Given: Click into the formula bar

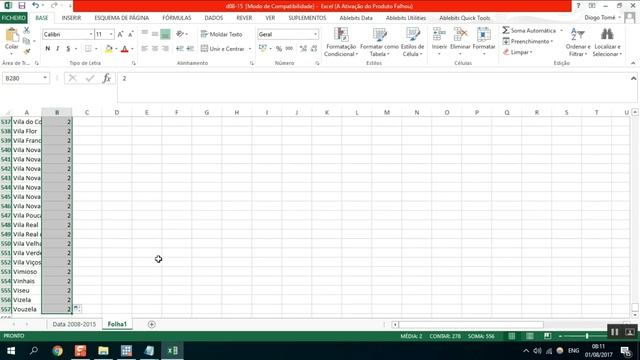Looking at the screenshot, I should point(373,87).
